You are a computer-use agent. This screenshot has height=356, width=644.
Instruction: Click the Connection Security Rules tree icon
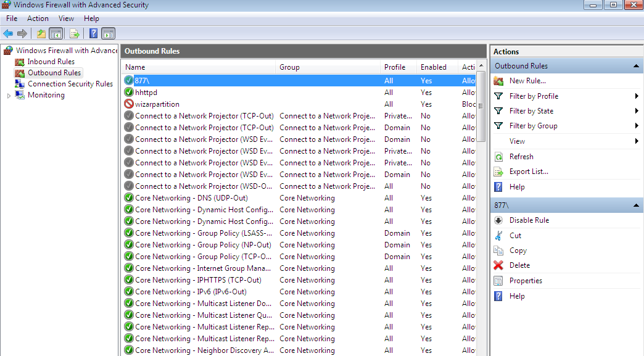click(x=19, y=84)
